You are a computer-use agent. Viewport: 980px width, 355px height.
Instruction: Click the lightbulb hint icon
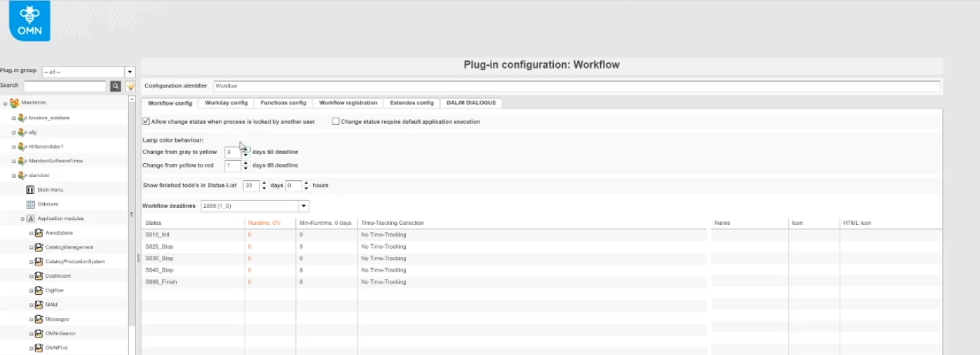tap(130, 86)
